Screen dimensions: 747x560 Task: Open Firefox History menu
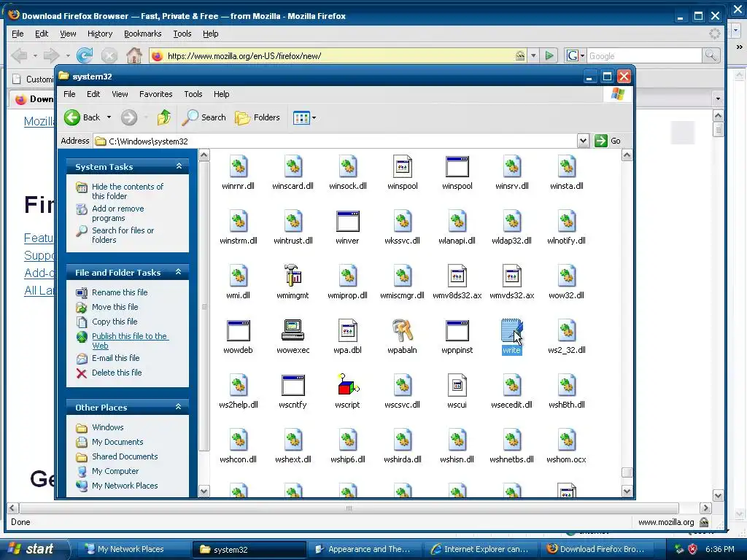[x=99, y=34]
